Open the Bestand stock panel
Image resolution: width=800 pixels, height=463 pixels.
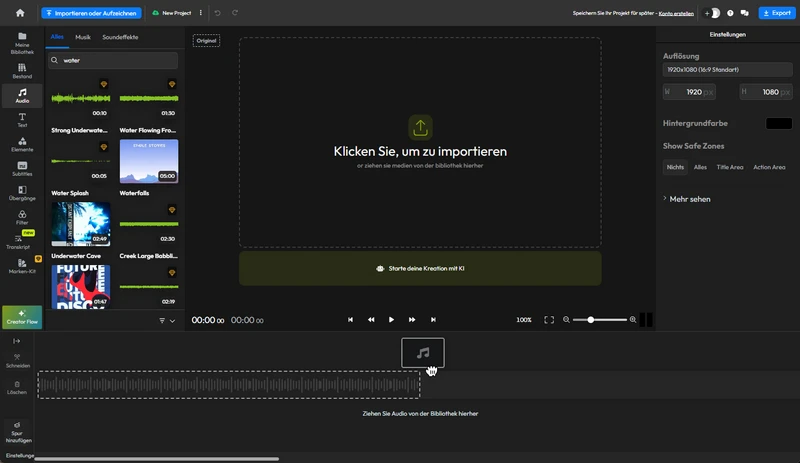pyautogui.click(x=22, y=71)
